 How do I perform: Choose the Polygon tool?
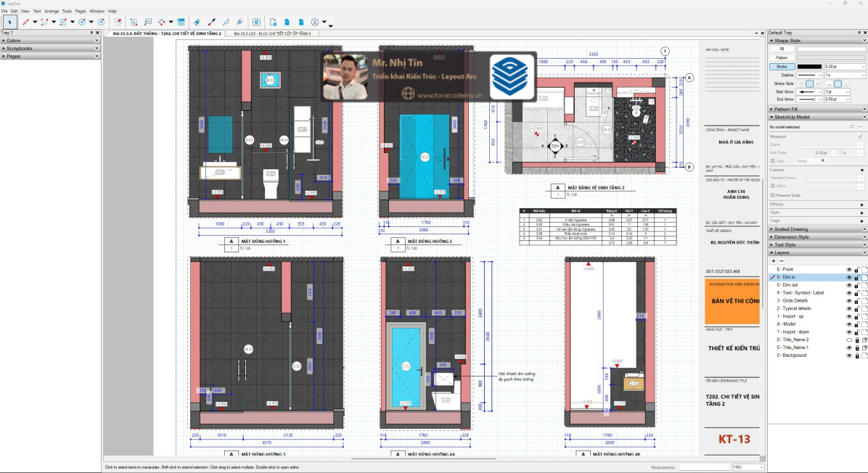pos(101,22)
